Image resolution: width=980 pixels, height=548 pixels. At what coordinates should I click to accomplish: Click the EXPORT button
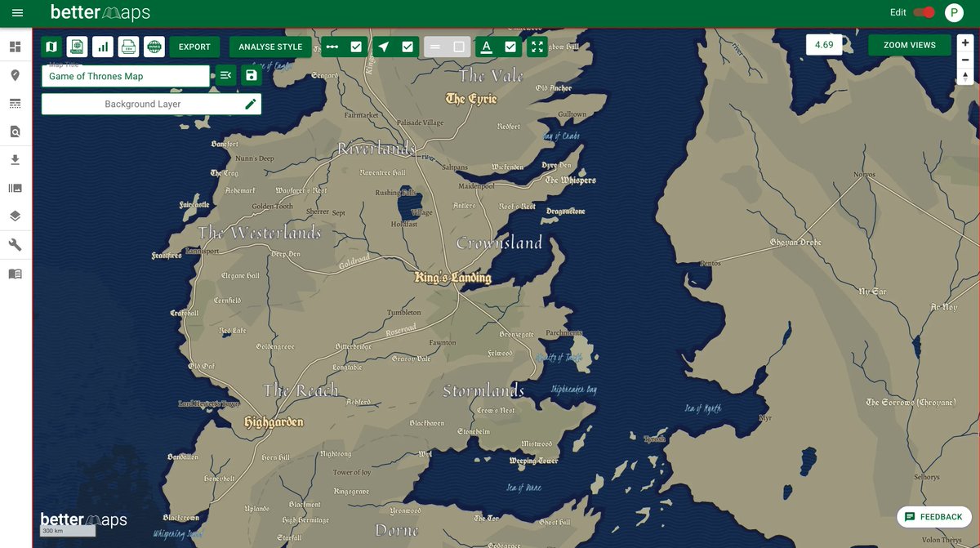(x=194, y=47)
